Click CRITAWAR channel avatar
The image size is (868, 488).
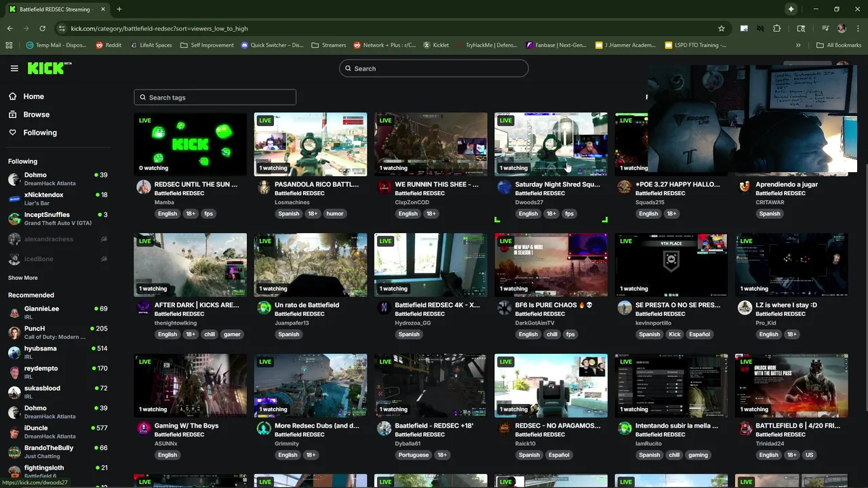[745, 187]
